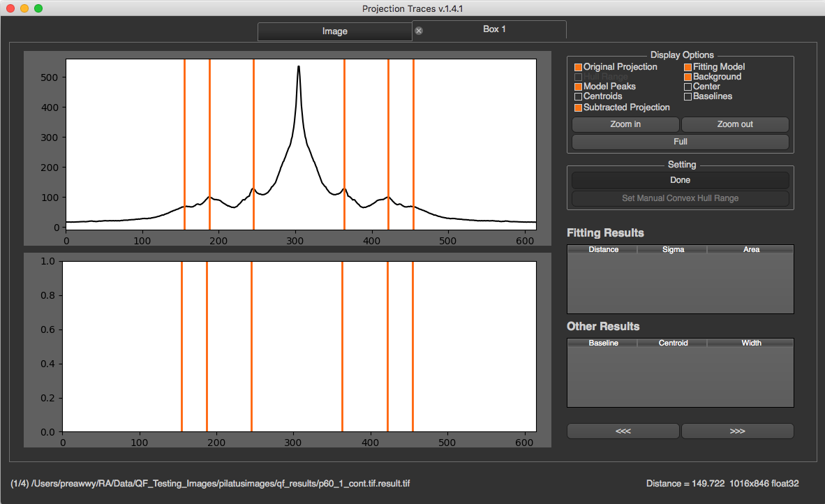
Task: Enable the Center checkbox
Action: [687, 87]
